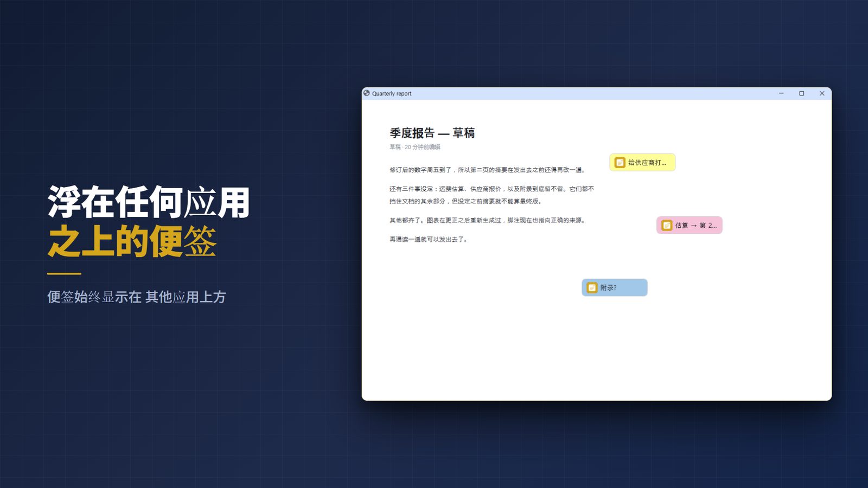The width and height of the screenshot is (868, 488).
Task: Click the Quarterly report window title text
Action: pos(392,94)
